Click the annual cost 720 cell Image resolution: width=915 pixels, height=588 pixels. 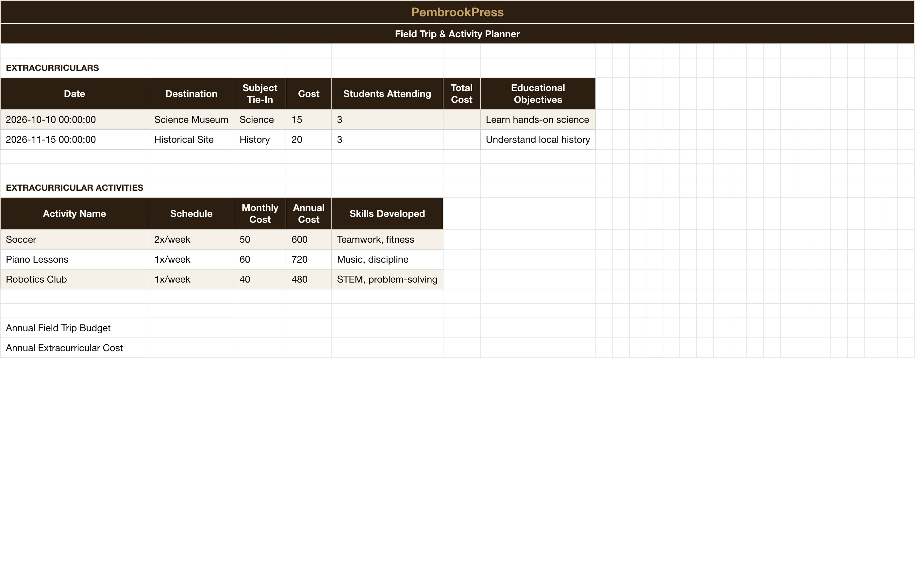coord(308,259)
